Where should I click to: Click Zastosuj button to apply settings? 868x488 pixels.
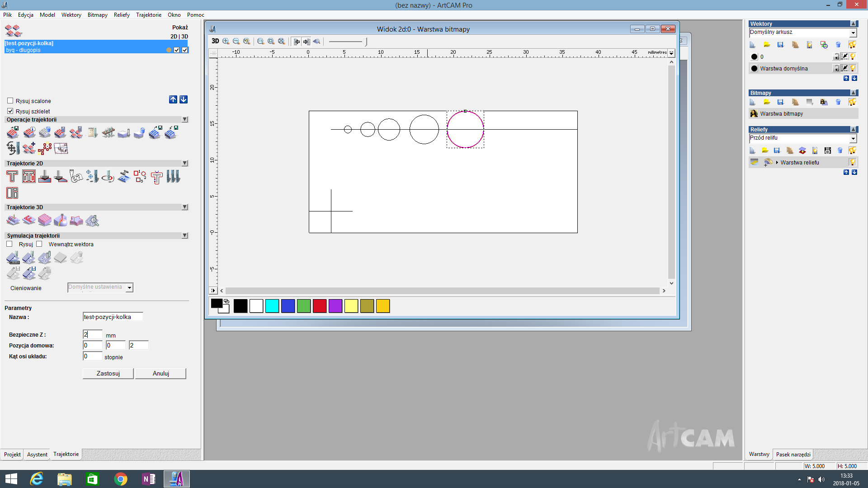pyautogui.click(x=108, y=373)
